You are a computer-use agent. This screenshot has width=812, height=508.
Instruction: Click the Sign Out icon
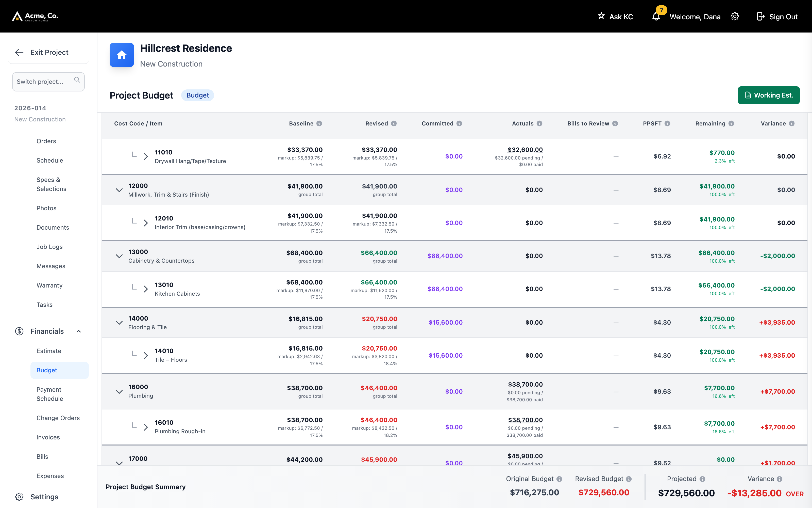pos(760,17)
